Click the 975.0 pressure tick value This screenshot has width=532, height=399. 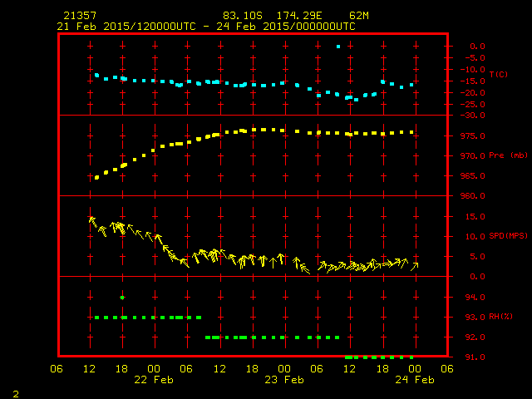473,136
